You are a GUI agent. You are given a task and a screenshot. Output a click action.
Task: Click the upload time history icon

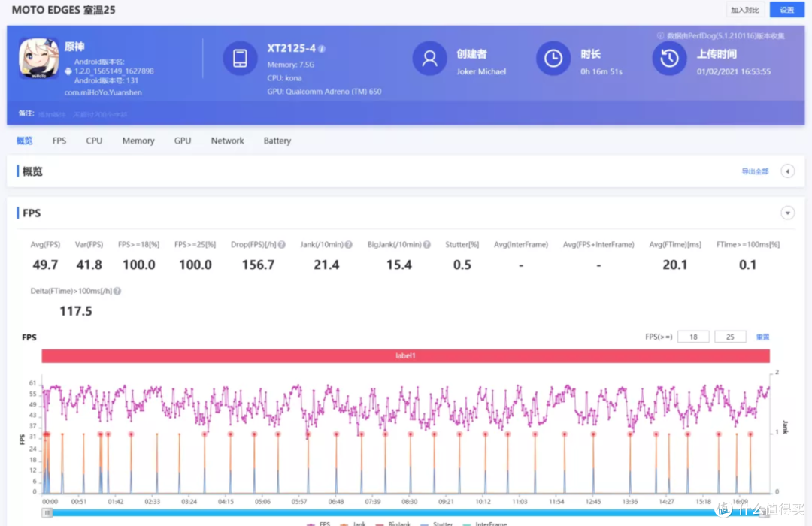[x=669, y=59]
